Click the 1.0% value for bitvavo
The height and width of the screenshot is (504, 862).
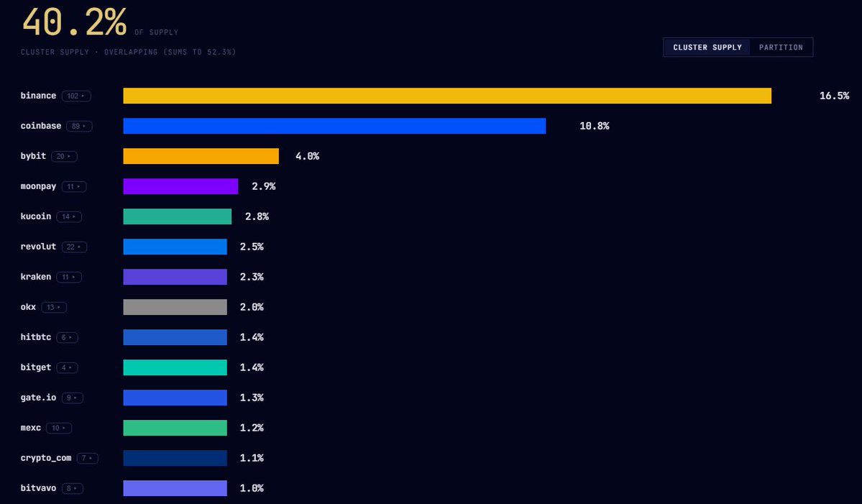(252, 489)
